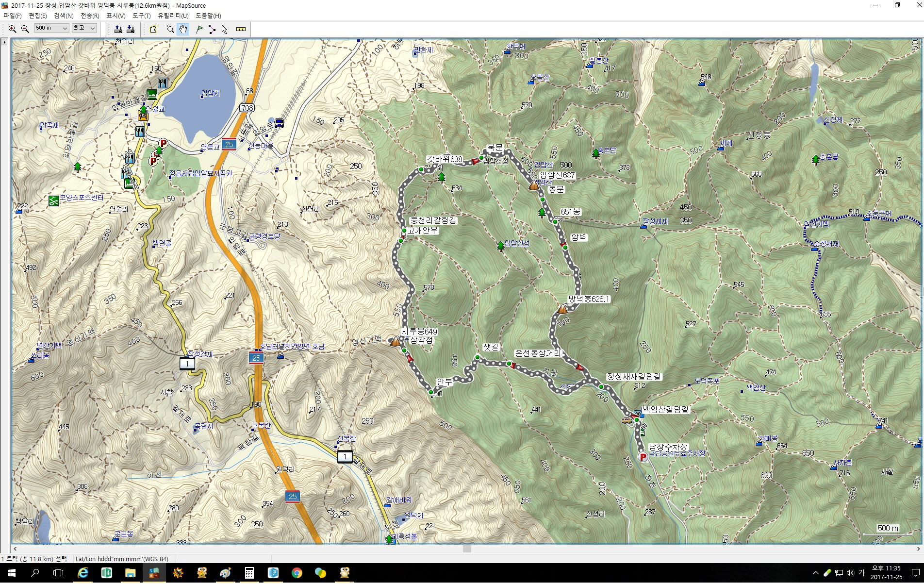
Task: Select the waypoint flag tool
Action: coord(199,29)
